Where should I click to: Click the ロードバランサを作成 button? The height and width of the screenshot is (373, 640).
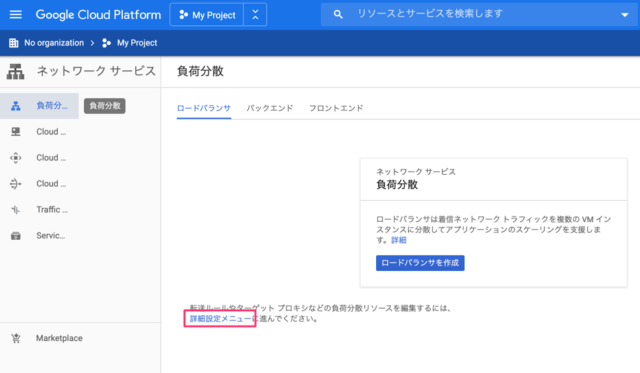point(420,263)
